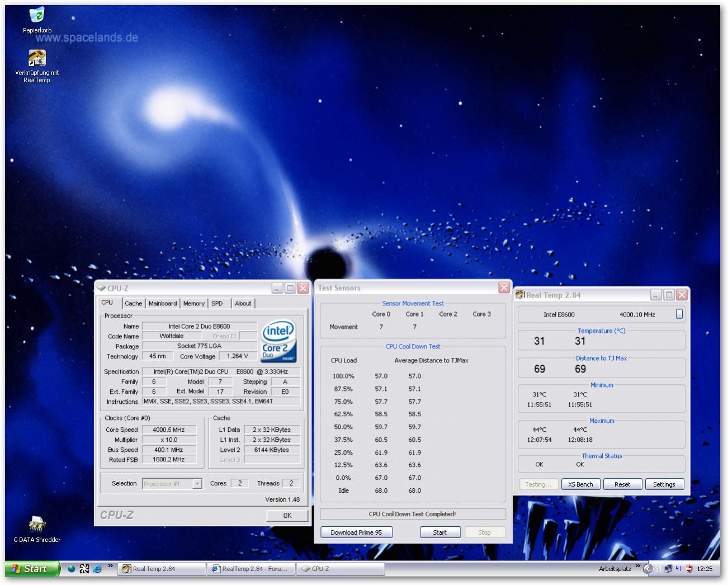
Task: Open the G DATA Shredder desktop icon
Action: click(x=37, y=524)
